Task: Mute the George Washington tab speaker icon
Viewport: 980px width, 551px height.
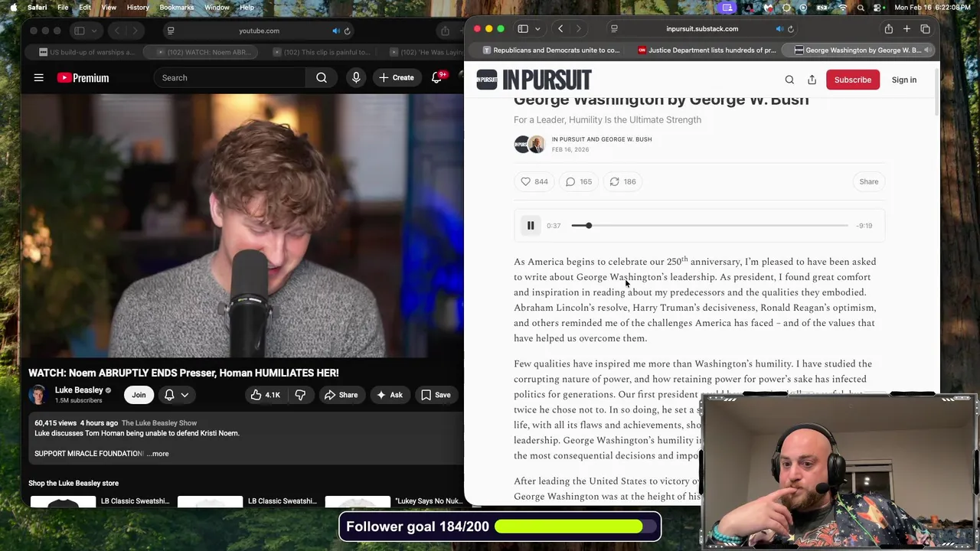Action: point(926,50)
